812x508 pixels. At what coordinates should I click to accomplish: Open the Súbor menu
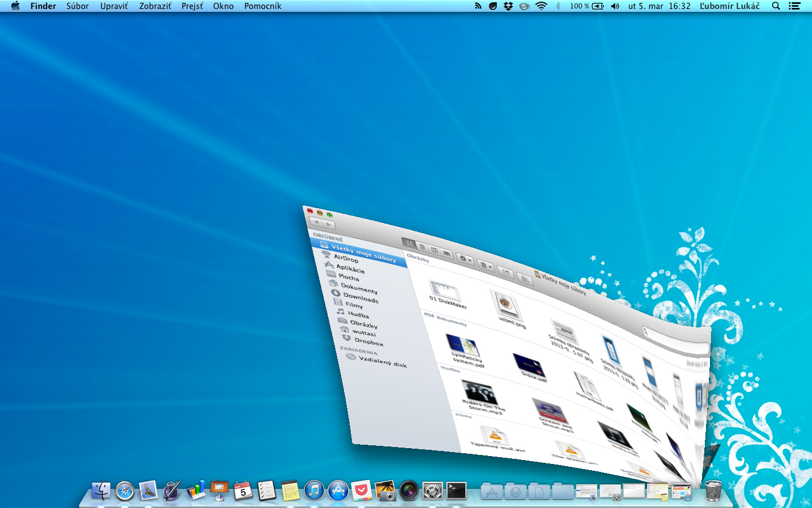point(77,6)
